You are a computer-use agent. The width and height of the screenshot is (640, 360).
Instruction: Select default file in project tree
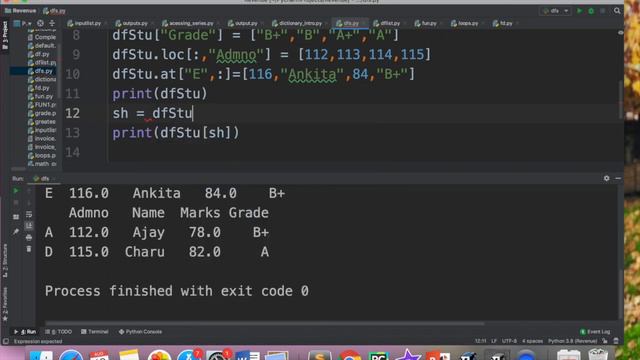tap(42, 45)
